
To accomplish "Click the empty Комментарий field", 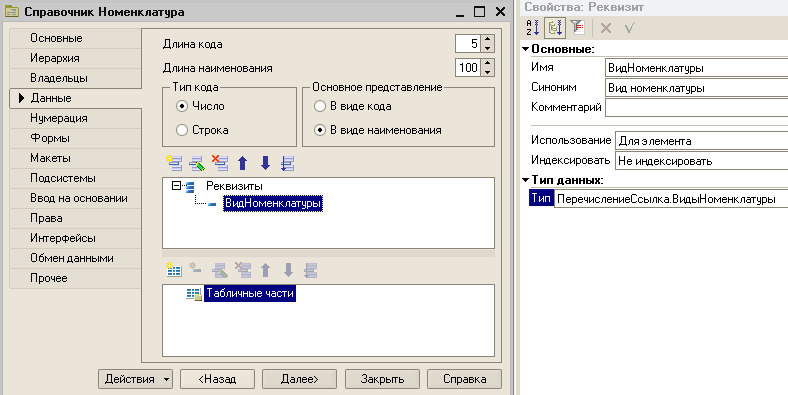I will pos(697,108).
